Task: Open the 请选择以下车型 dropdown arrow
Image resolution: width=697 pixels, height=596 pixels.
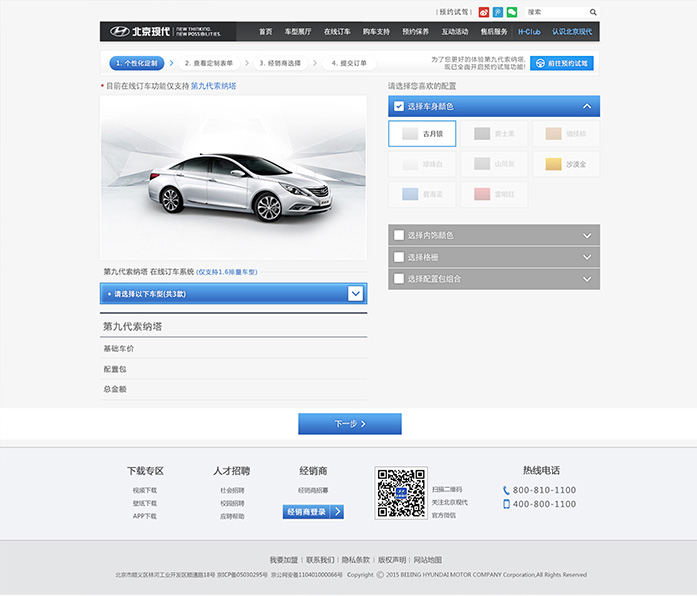Action: pos(355,293)
